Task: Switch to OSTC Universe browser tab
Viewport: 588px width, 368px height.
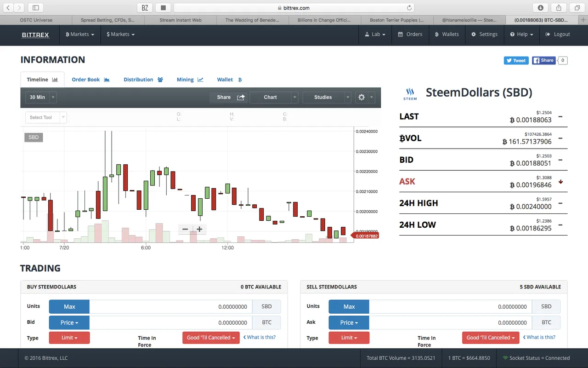Action: (36, 20)
